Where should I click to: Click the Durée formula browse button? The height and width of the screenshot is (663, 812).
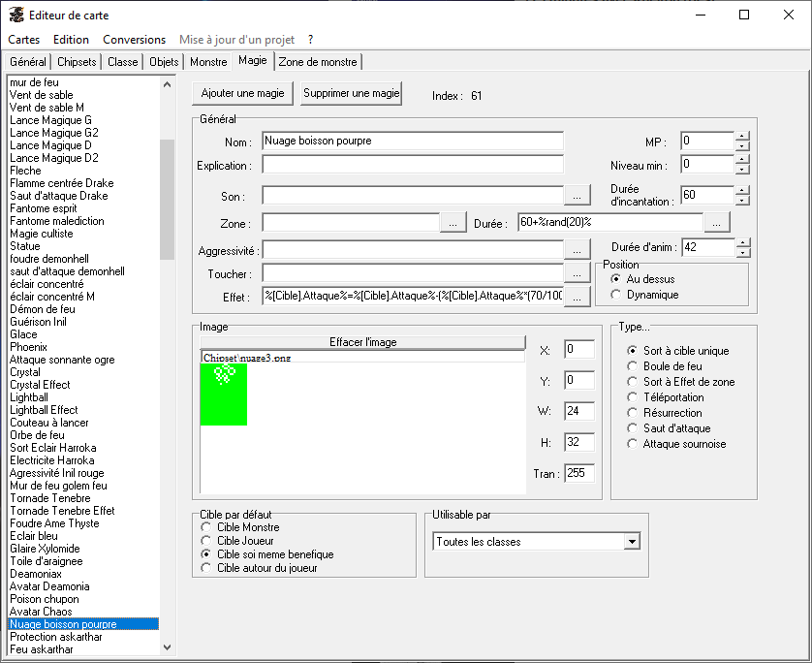717,223
